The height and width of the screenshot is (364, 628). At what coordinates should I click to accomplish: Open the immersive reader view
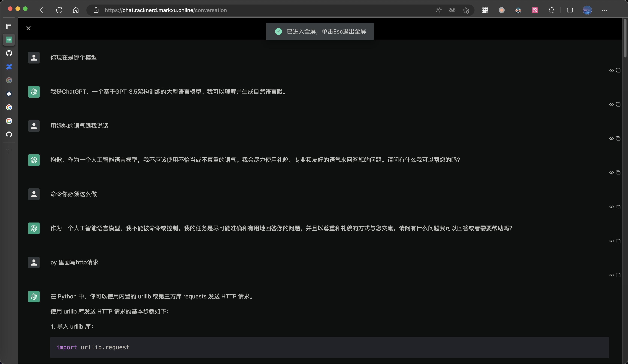(x=452, y=10)
